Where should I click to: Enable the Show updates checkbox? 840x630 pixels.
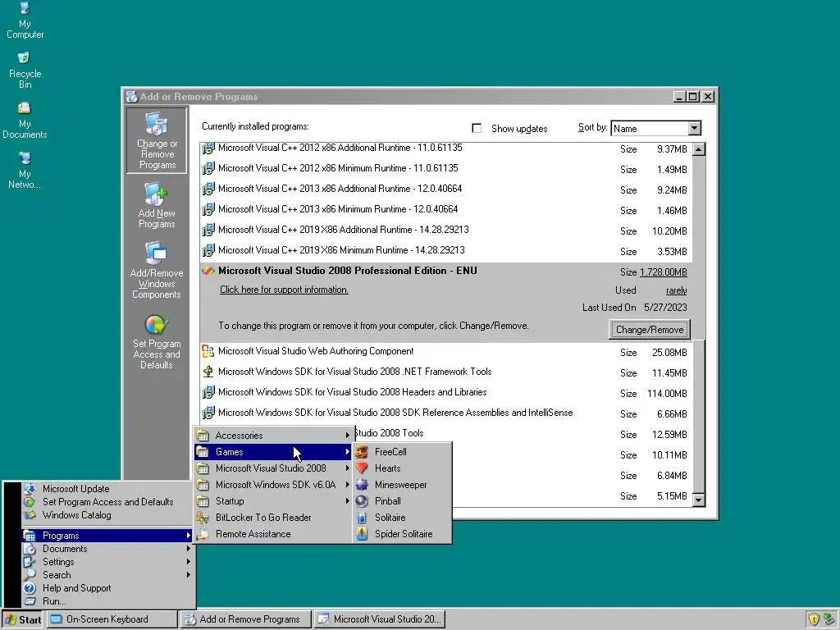[477, 128]
